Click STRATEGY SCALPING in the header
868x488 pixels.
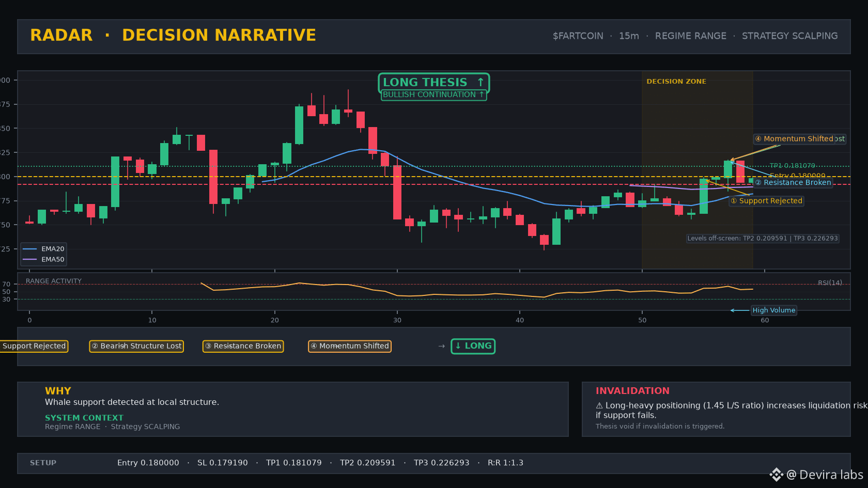click(x=790, y=36)
